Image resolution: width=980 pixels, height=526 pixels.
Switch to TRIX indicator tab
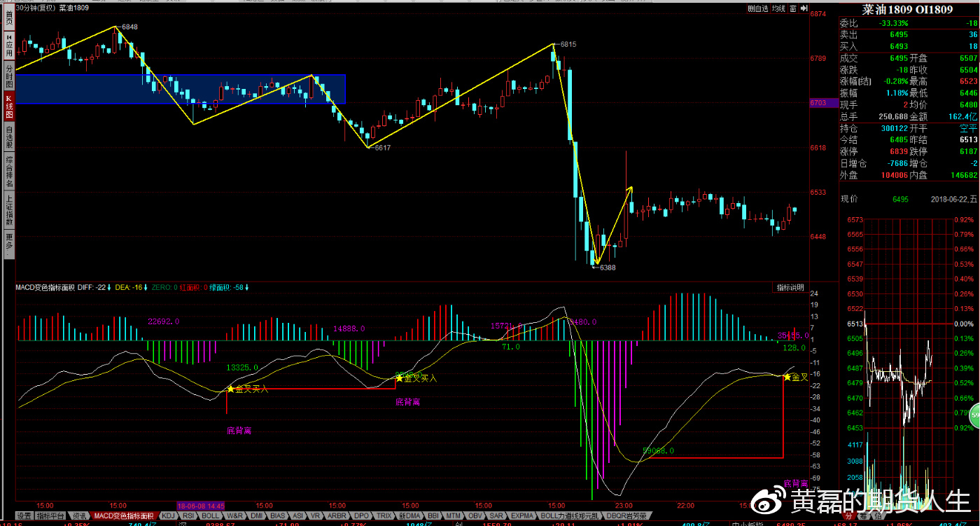tap(384, 515)
